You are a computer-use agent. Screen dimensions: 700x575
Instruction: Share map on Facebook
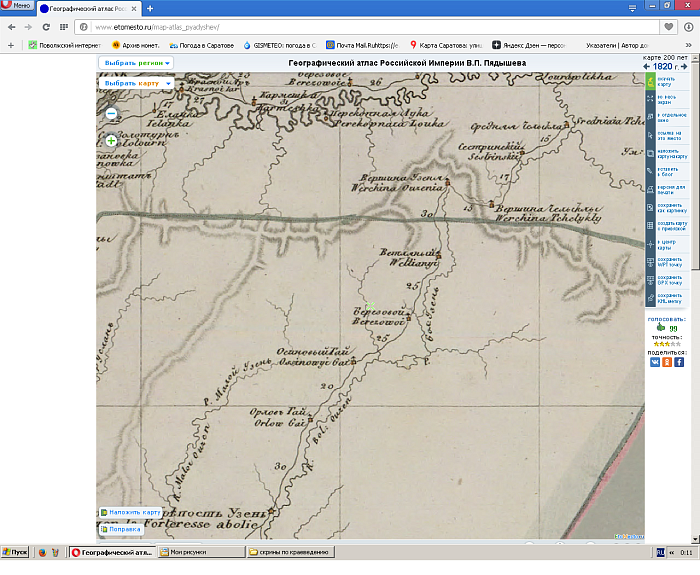[x=679, y=362]
